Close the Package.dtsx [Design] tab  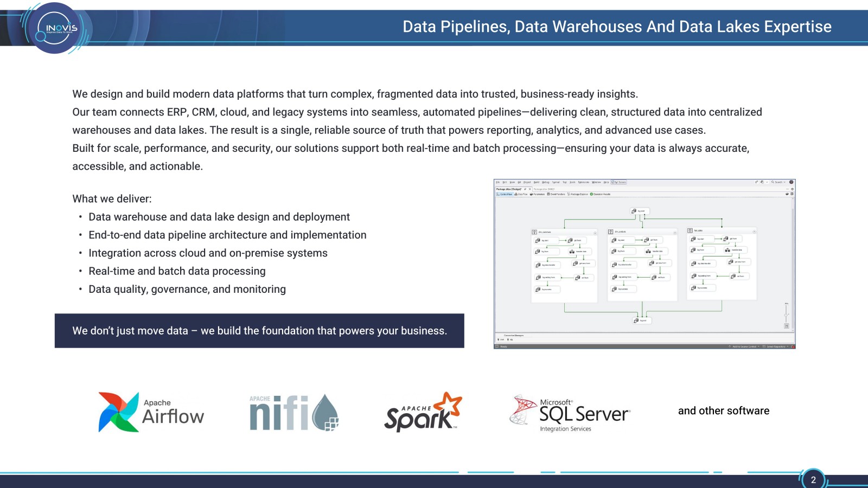(530, 189)
